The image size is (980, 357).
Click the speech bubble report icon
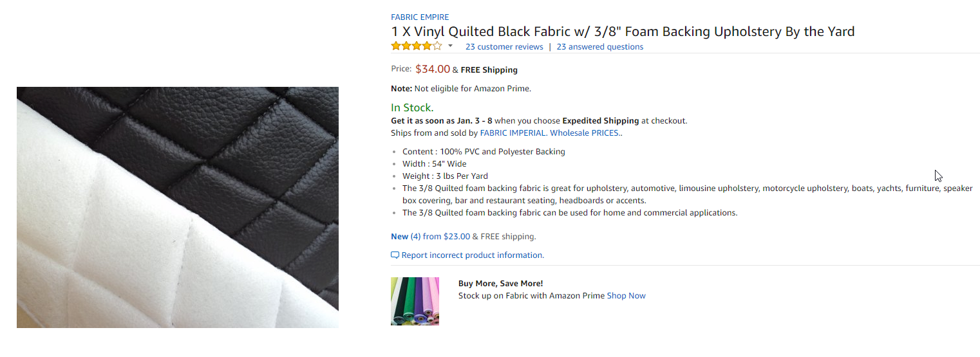[395, 255]
